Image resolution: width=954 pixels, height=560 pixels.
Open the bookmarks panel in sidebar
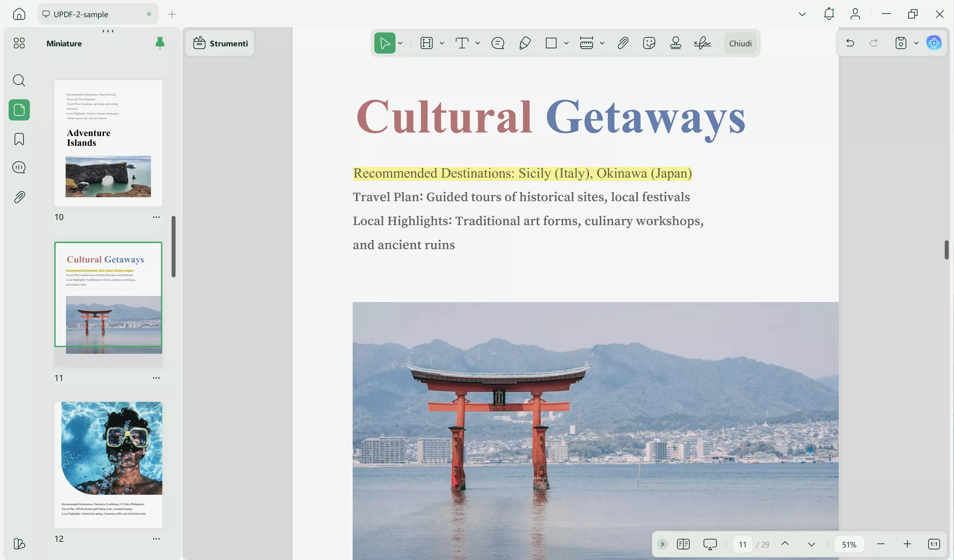(19, 139)
